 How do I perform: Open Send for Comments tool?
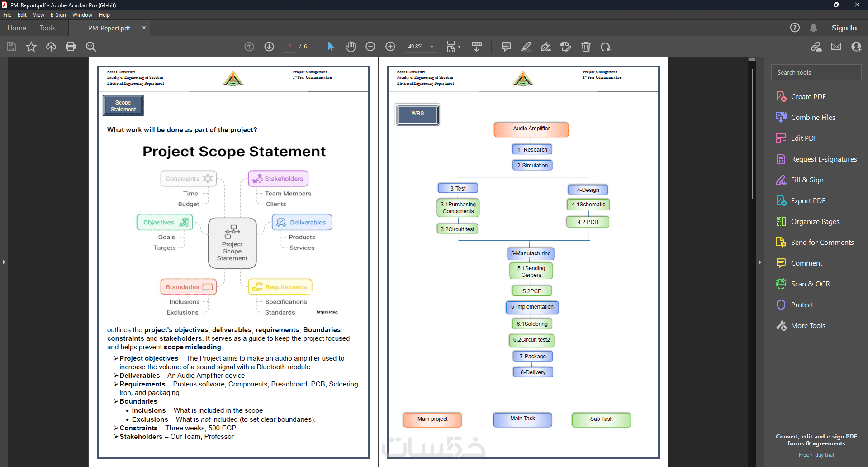coord(822,243)
